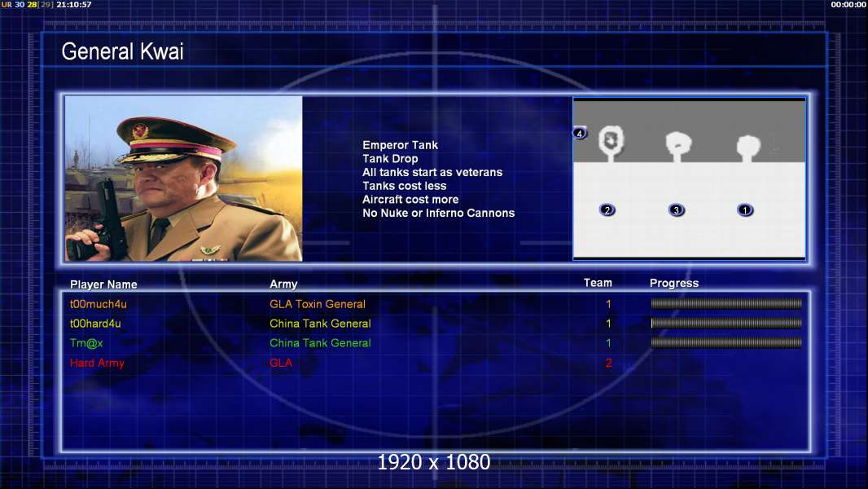Select player name t00much4u
The width and height of the screenshot is (868, 489).
pos(98,304)
